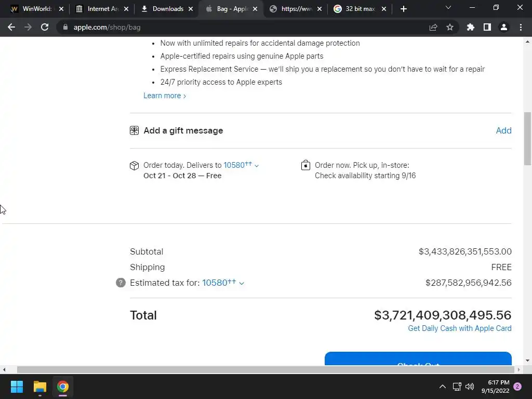Click the lock icon in address bar
This screenshot has width=532, height=399.
point(65,27)
